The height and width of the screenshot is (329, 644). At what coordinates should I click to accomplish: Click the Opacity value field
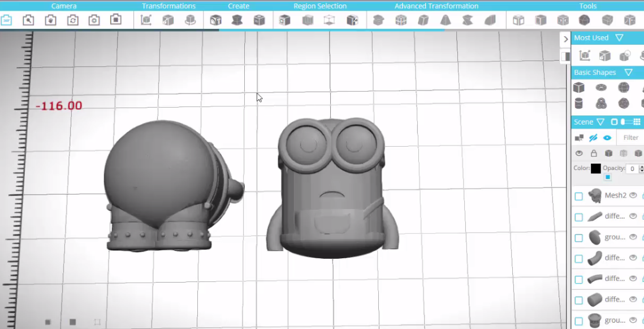pyautogui.click(x=633, y=169)
